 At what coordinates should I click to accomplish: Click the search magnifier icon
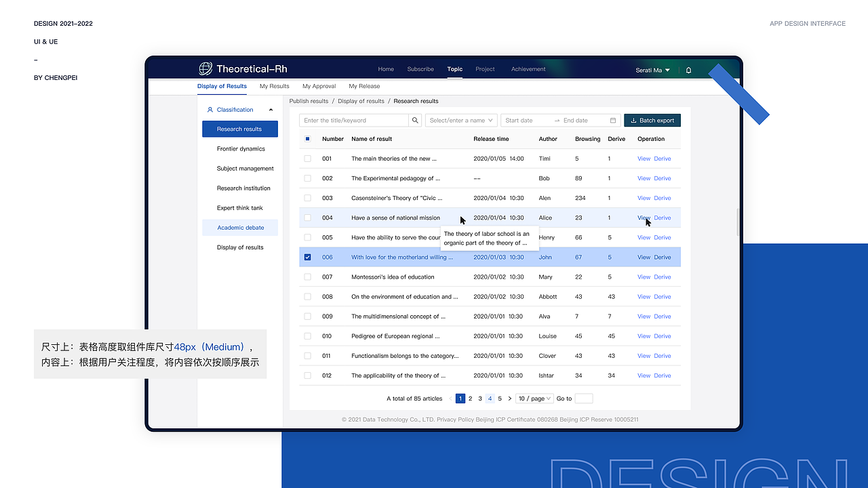[x=415, y=120]
